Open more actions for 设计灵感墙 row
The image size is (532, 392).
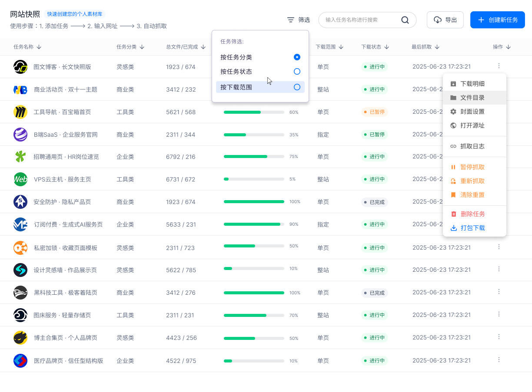(x=499, y=269)
